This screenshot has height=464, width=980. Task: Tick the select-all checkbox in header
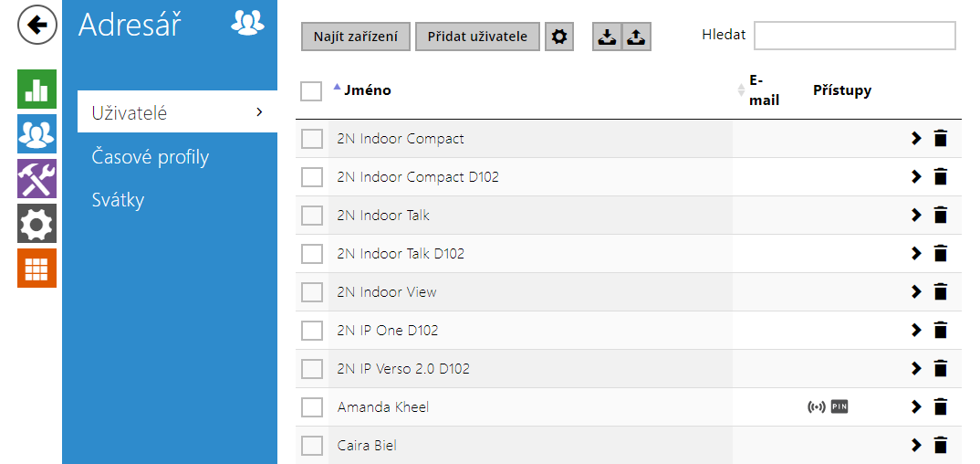pos(311,90)
